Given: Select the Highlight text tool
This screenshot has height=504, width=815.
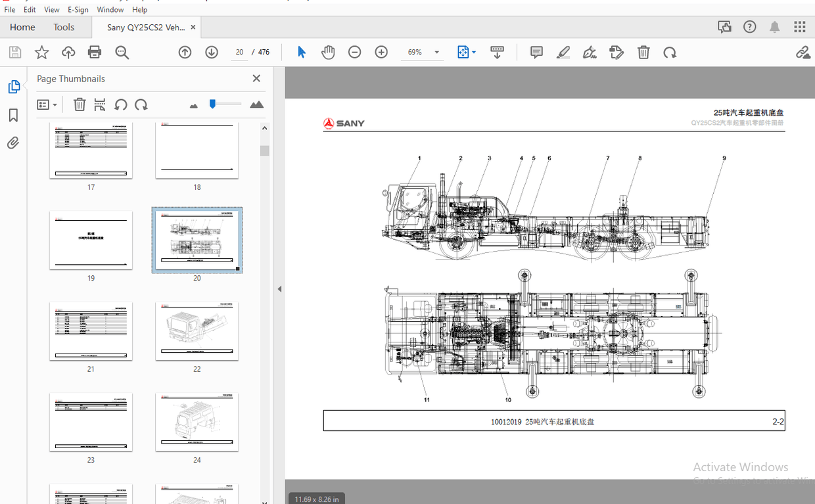Looking at the screenshot, I should coord(563,52).
